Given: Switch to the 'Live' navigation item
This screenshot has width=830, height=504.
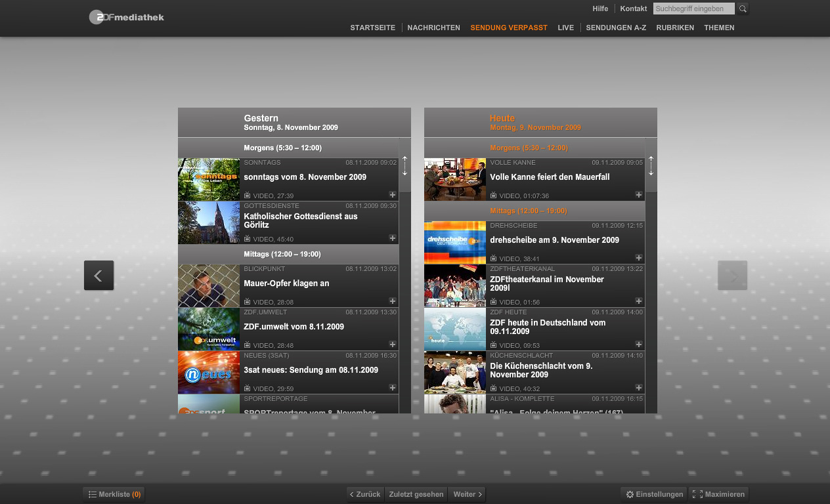Looking at the screenshot, I should 565,28.
